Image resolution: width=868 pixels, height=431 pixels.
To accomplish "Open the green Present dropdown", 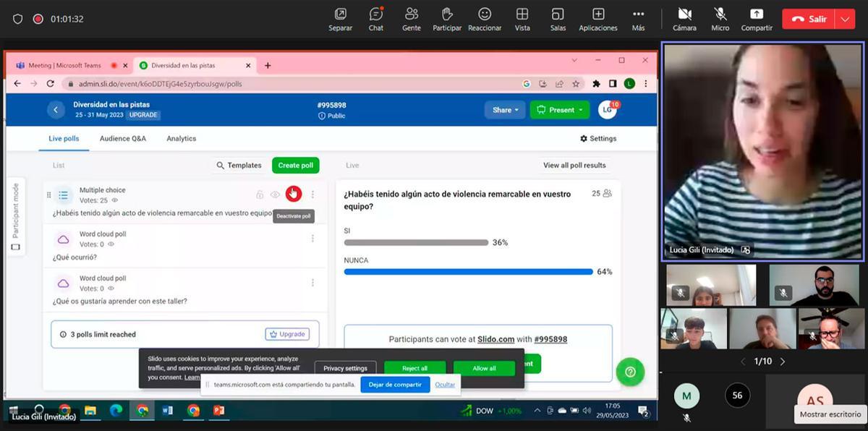I will (x=560, y=110).
